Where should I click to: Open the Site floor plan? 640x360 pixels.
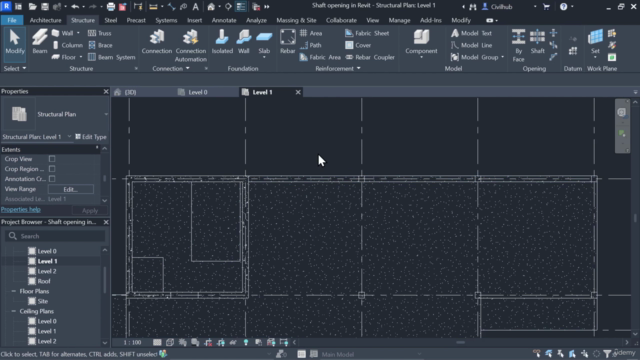click(42, 301)
